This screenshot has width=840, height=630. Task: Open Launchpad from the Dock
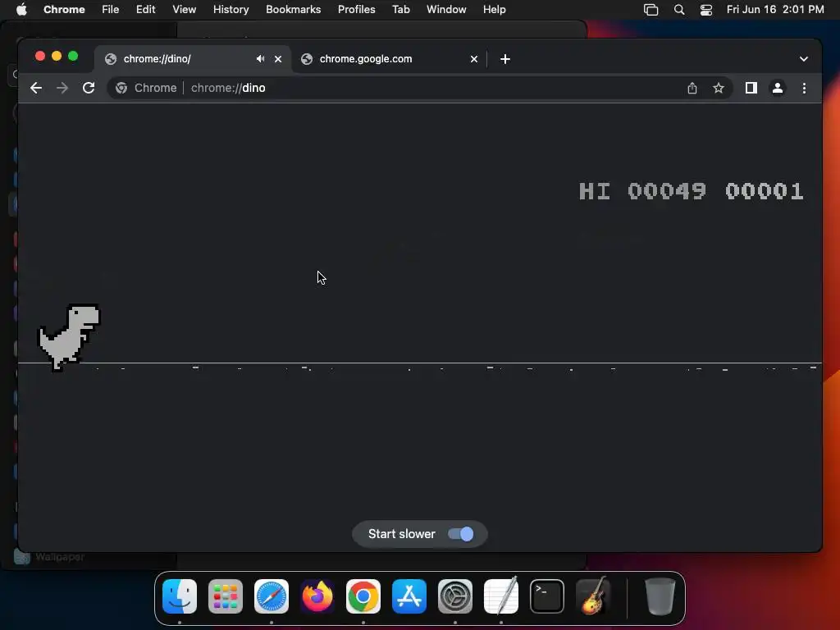(226, 596)
